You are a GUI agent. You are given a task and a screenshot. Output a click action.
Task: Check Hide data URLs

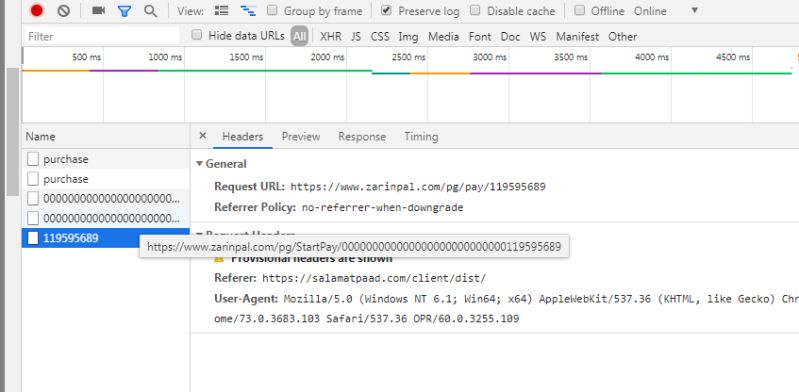(x=196, y=35)
